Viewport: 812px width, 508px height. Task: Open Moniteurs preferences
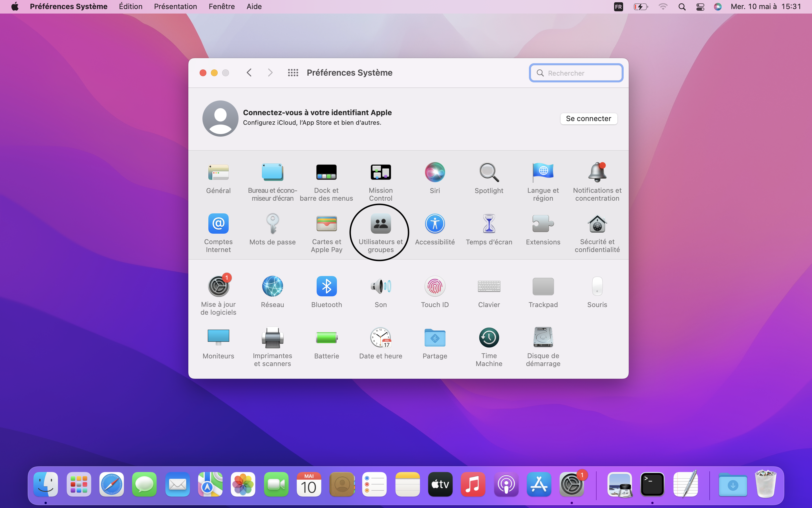coord(219,344)
